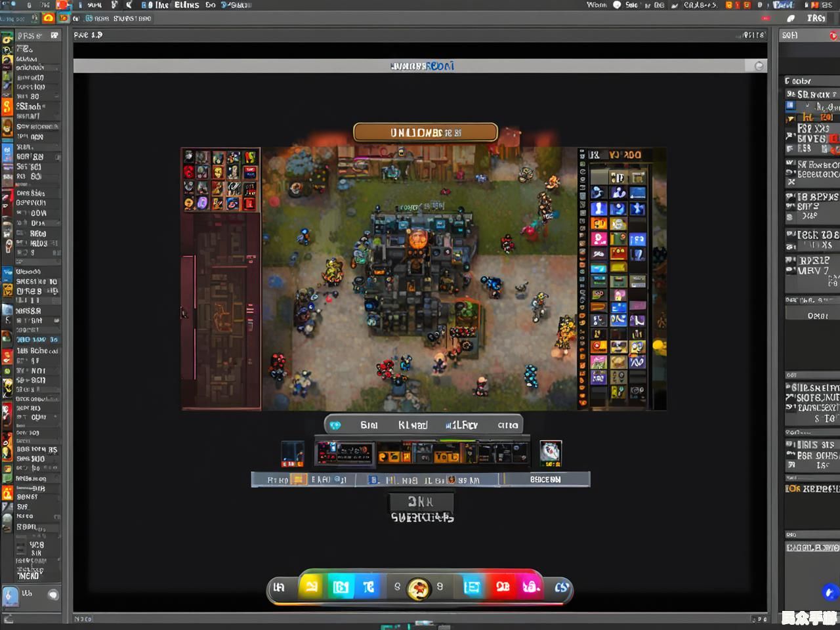The width and height of the screenshot is (840, 630).
Task: Click the gold character emblem in bottom dock
Action: coord(419,588)
